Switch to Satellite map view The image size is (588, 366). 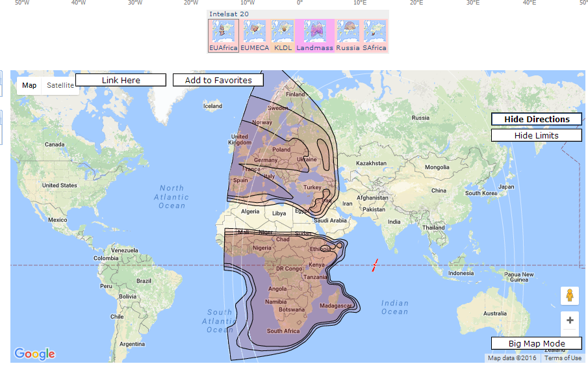[60, 85]
